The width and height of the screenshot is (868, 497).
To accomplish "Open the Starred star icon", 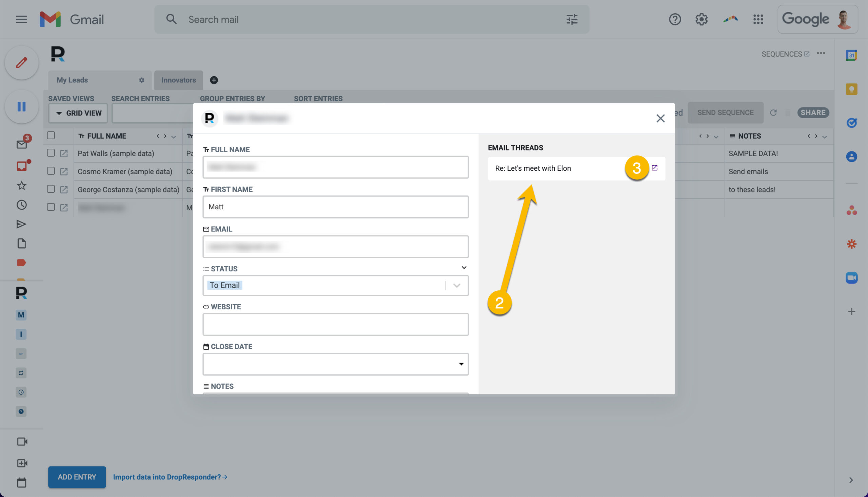I will pos(21,185).
